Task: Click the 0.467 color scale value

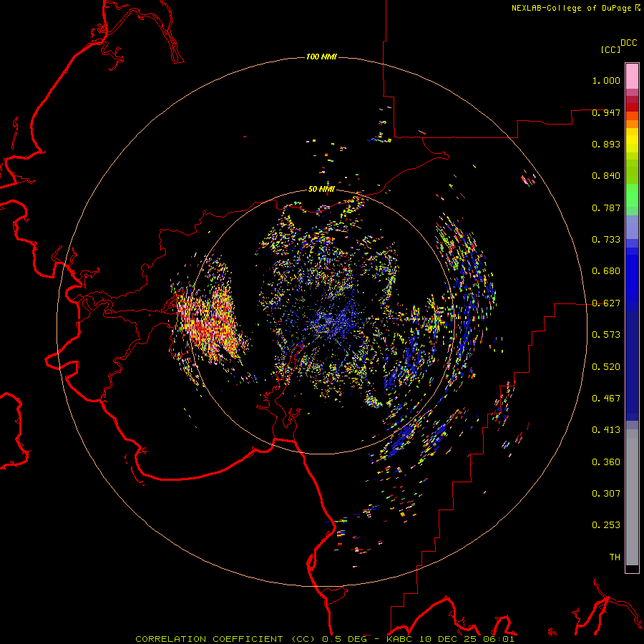Action: 606,399
